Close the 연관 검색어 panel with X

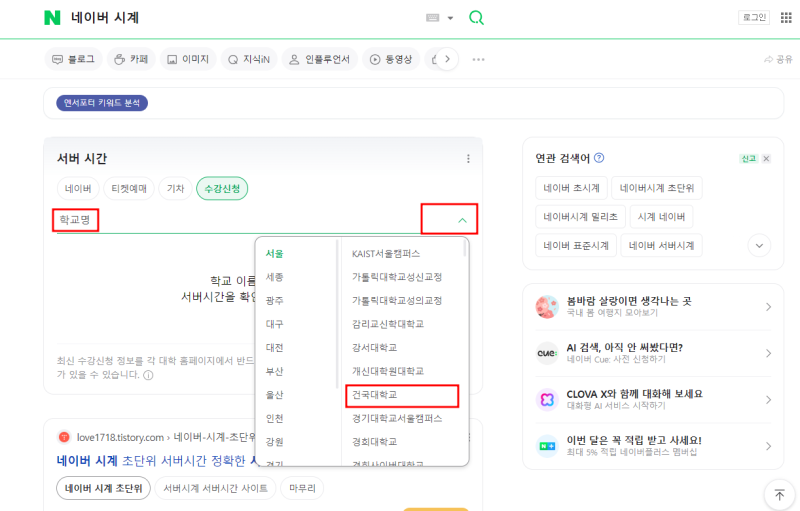pyautogui.click(x=766, y=159)
